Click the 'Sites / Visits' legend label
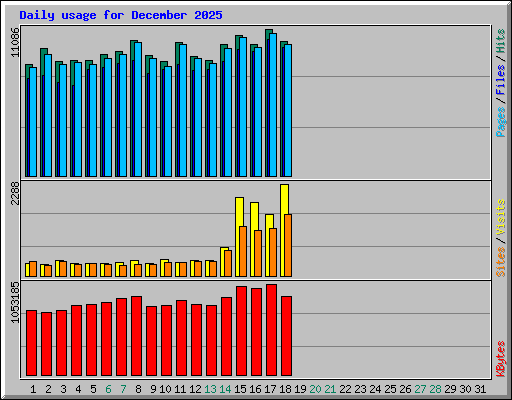512x400 pixels. (501, 238)
